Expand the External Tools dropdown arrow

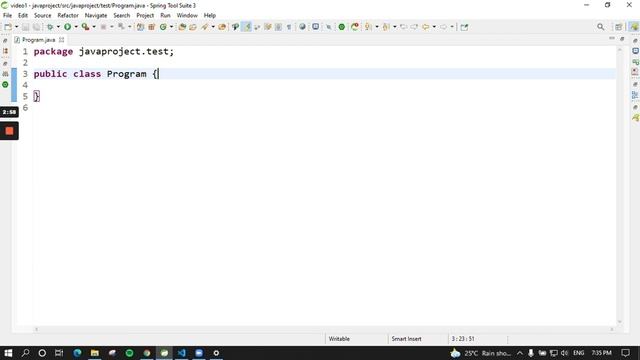94,27
